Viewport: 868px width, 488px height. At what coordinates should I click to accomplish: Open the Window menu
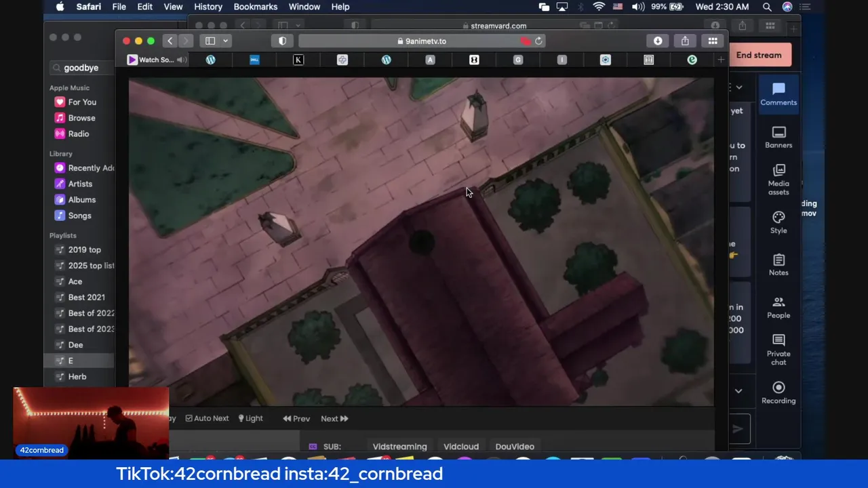[x=304, y=7]
